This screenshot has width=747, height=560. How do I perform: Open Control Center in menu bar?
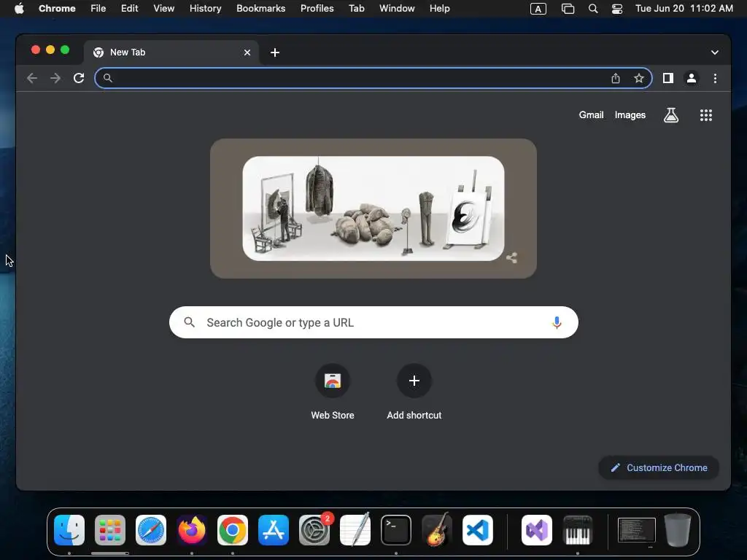617,9
